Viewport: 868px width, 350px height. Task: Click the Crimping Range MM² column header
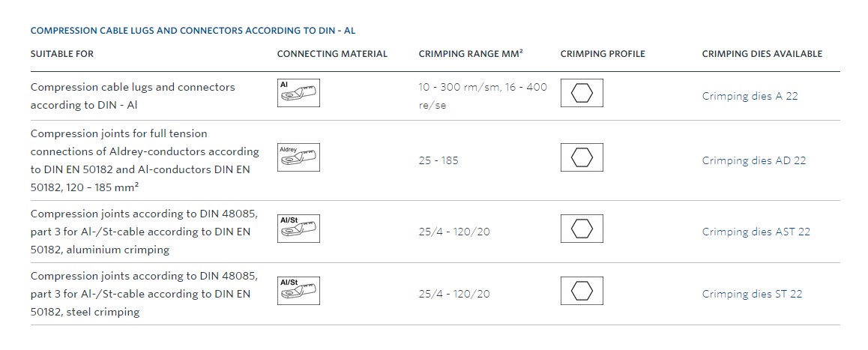click(471, 54)
